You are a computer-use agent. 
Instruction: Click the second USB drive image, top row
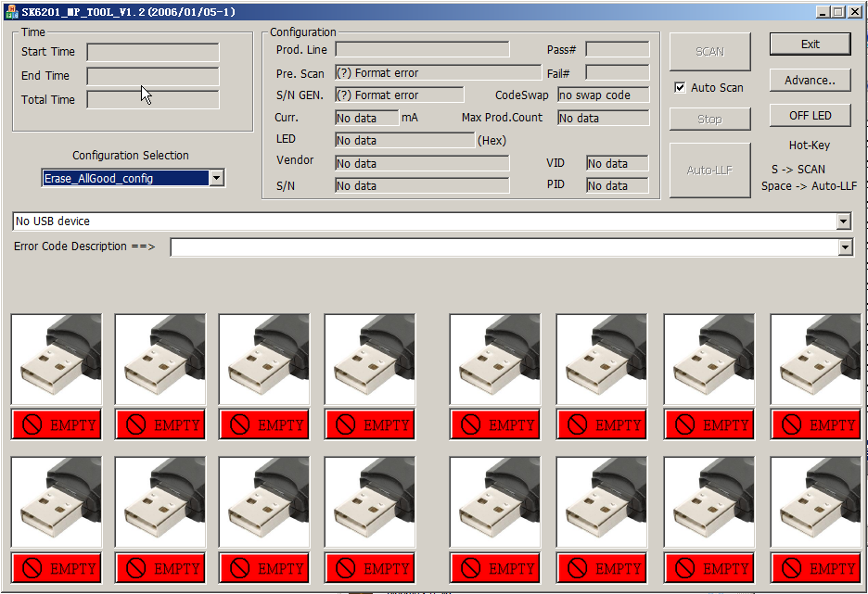160,360
